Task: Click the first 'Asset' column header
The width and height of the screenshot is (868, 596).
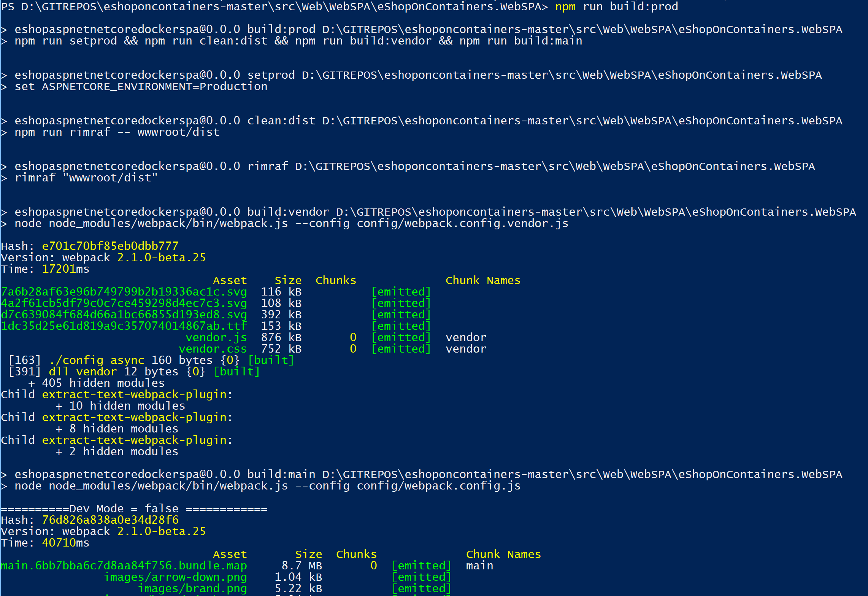Action: point(230,280)
